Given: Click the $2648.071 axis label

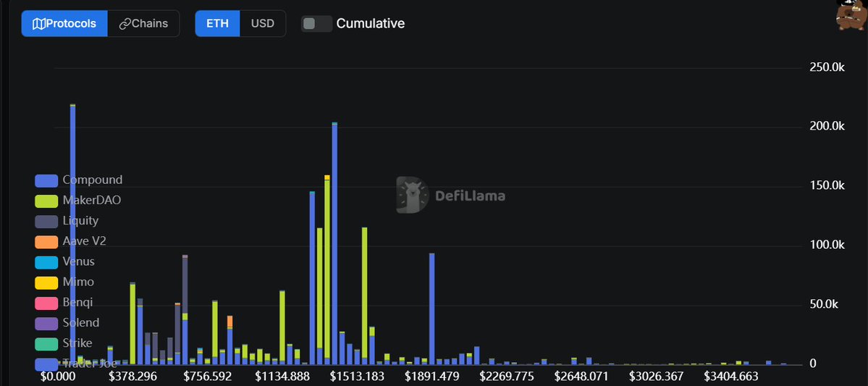Looking at the screenshot, I should [x=581, y=377].
